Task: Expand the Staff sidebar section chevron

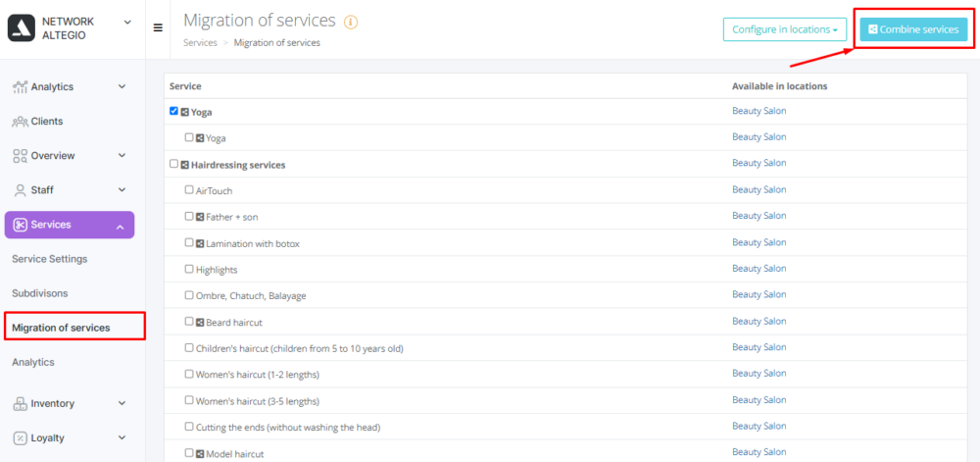Action: pos(122,190)
